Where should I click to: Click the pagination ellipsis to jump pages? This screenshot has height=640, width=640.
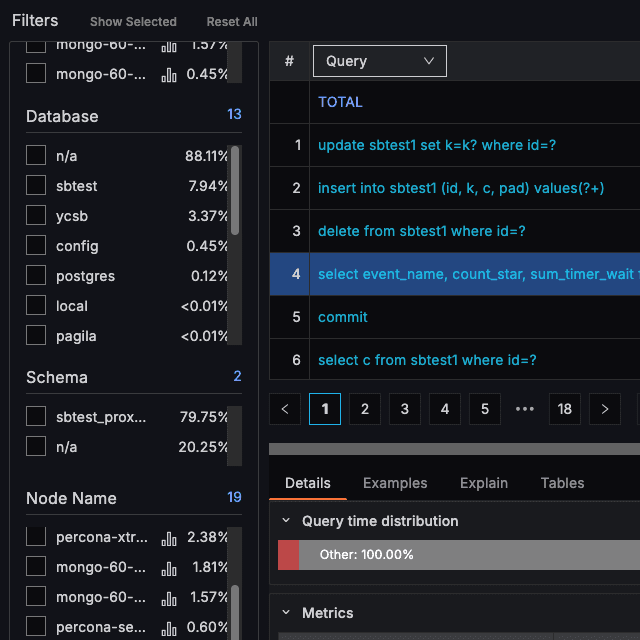[x=525, y=409]
